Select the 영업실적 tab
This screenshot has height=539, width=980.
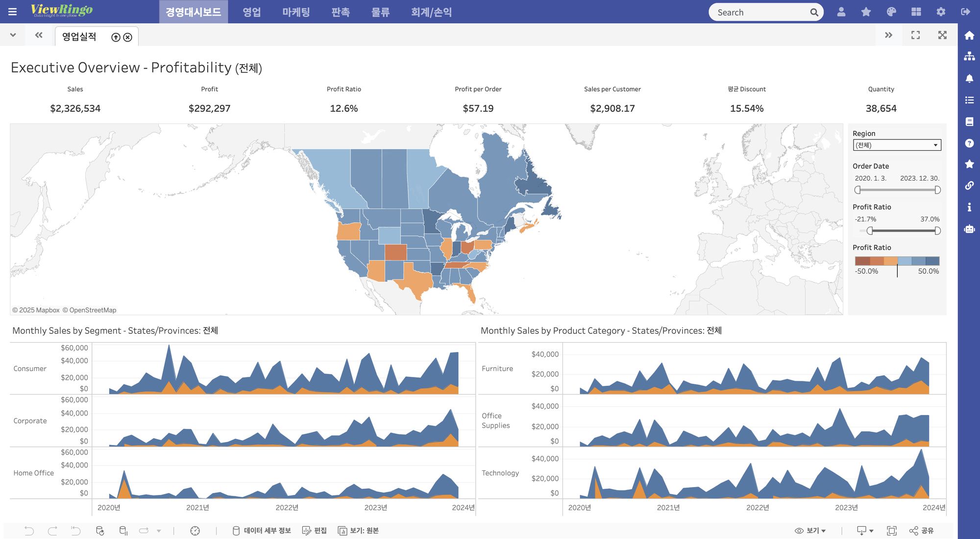click(x=79, y=37)
